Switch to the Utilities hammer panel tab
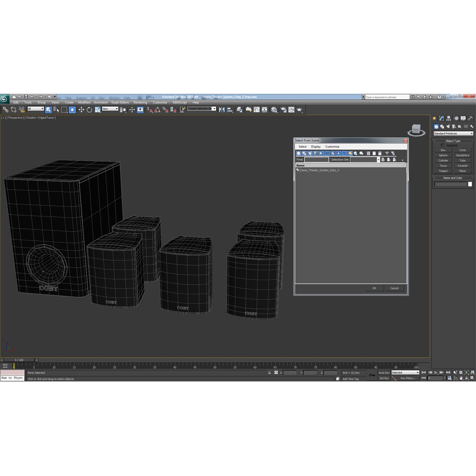Viewport: 476px width, 476px height. (x=470, y=119)
